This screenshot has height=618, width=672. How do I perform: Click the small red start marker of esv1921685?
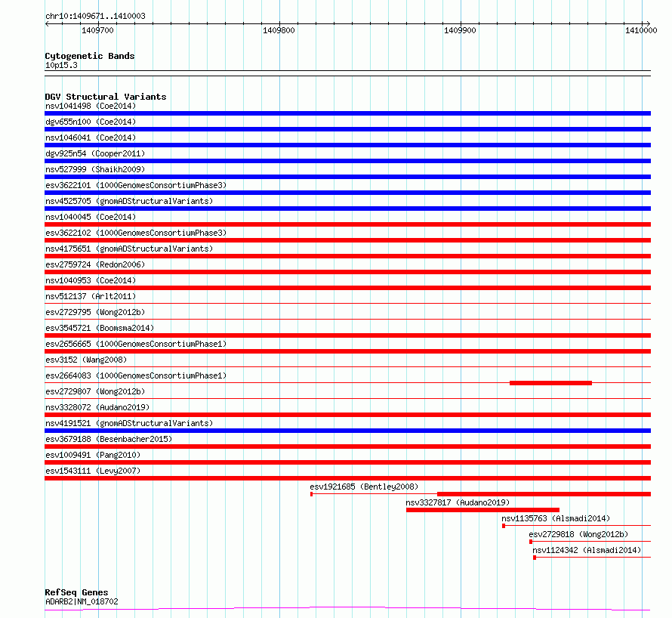312,494
